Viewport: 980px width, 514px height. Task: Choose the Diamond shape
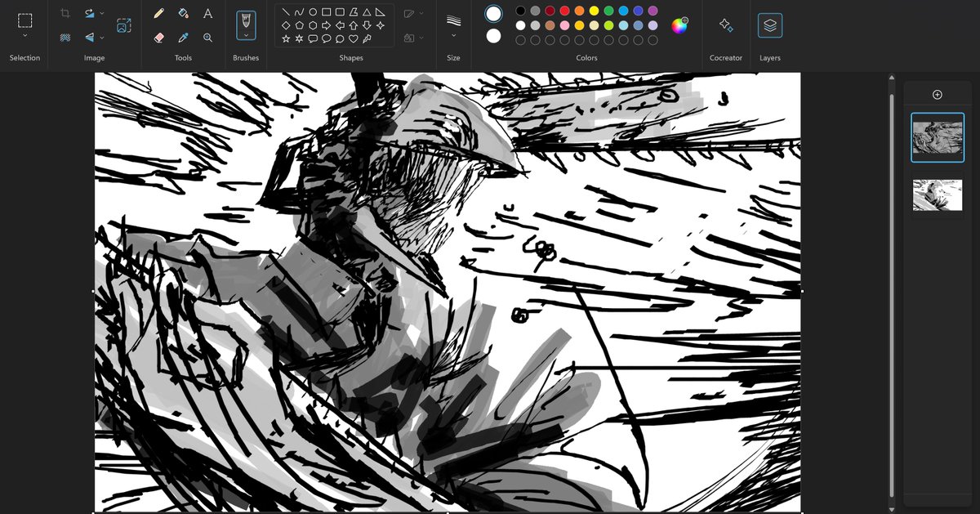(x=286, y=25)
